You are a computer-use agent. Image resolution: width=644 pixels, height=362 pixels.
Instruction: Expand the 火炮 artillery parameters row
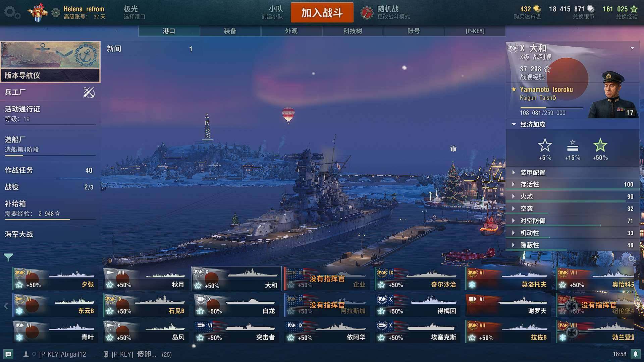[572, 196]
